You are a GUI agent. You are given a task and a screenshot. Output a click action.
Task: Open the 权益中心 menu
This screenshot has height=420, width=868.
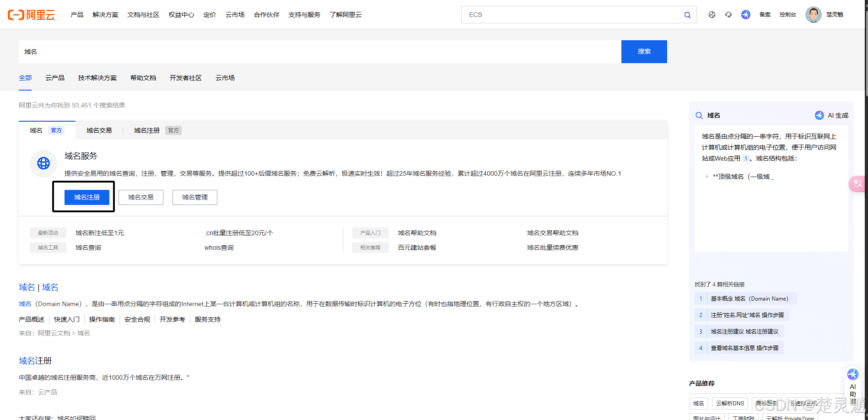pyautogui.click(x=181, y=15)
